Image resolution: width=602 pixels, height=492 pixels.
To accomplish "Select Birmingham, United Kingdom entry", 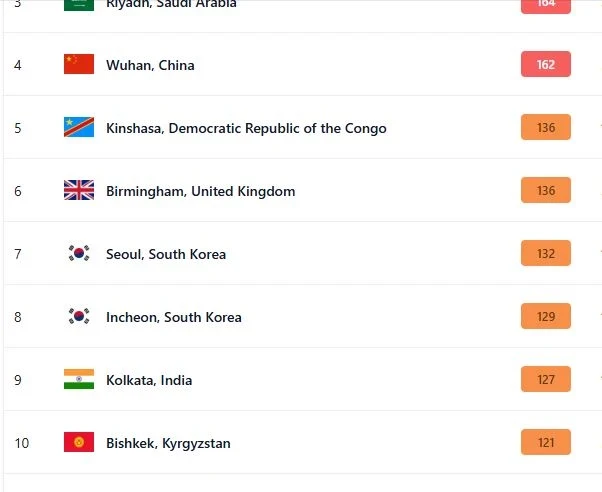I will pyautogui.click(x=200, y=191).
